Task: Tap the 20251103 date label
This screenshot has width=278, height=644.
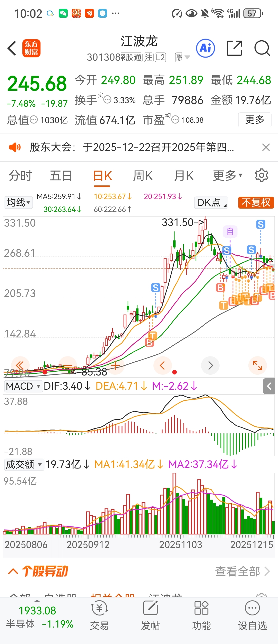Action: (x=181, y=544)
